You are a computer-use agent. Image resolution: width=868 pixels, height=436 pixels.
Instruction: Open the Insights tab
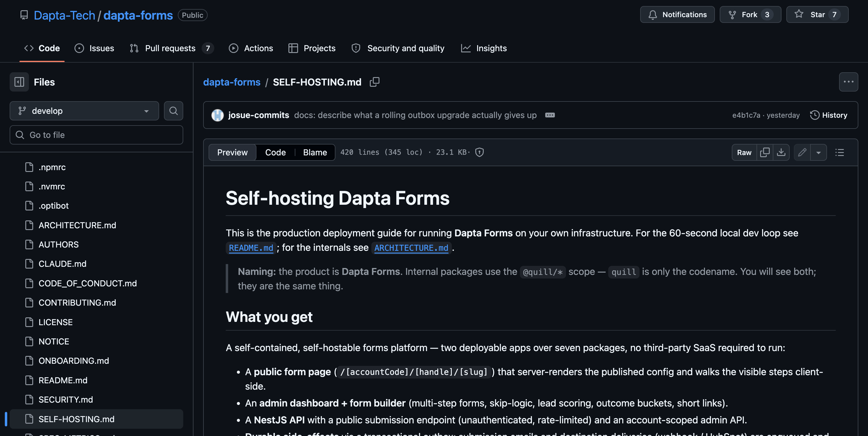coord(484,48)
